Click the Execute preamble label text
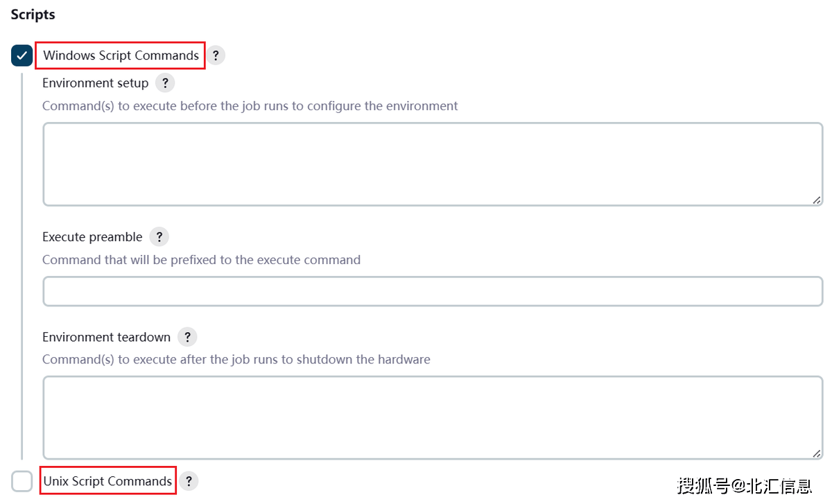Screen dimensions: 832x504 coord(92,237)
